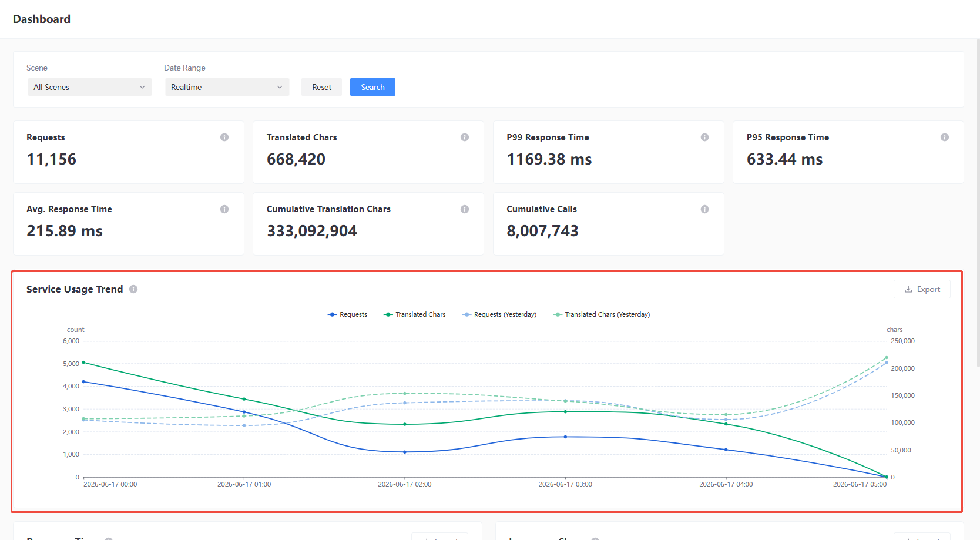
Task: Show info for Cumulative Translation Chars
Action: tap(465, 209)
